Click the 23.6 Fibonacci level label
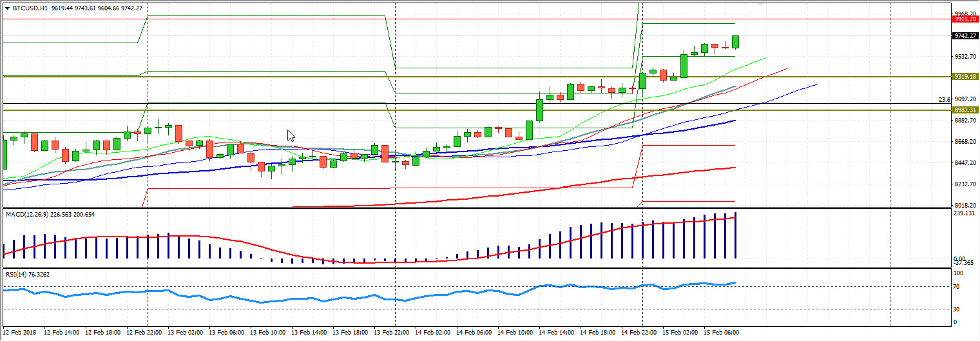 [x=945, y=100]
